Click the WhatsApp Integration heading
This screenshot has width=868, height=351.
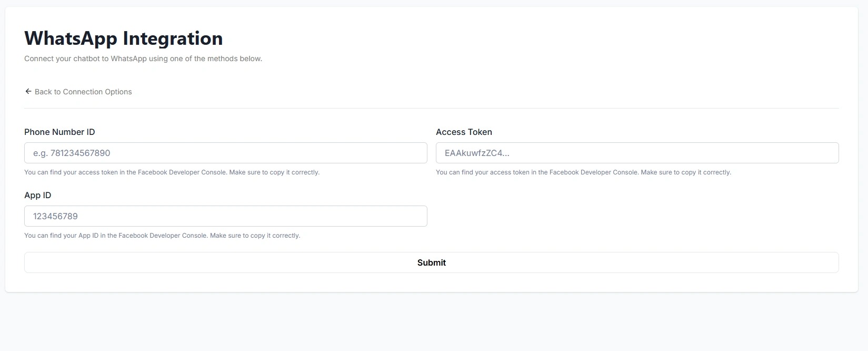(x=124, y=38)
